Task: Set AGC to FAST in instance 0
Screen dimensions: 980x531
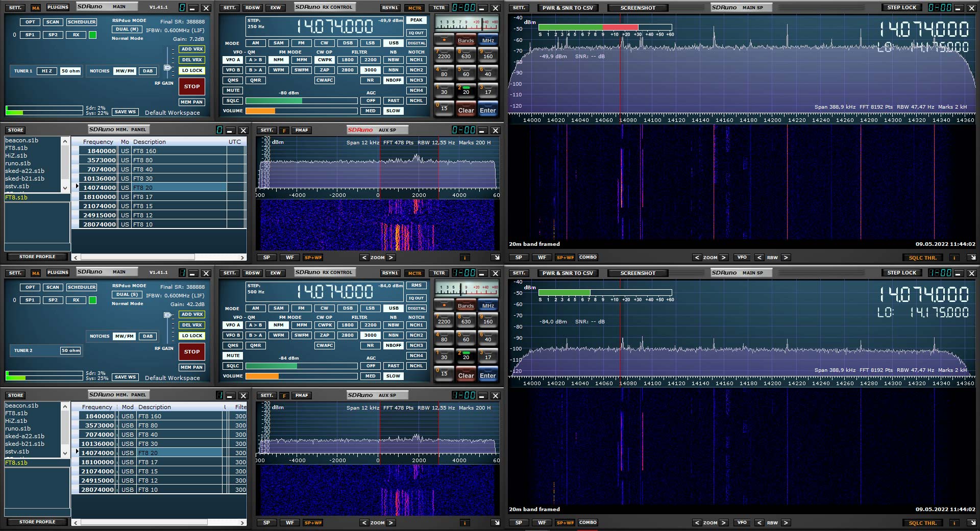Action: (x=394, y=100)
